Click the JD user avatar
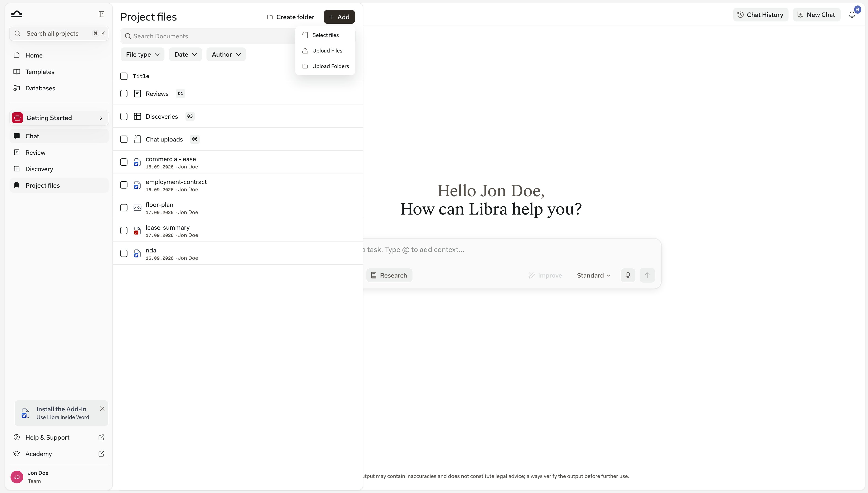The height and width of the screenshot is (493, 868). [x=17, y=477]
